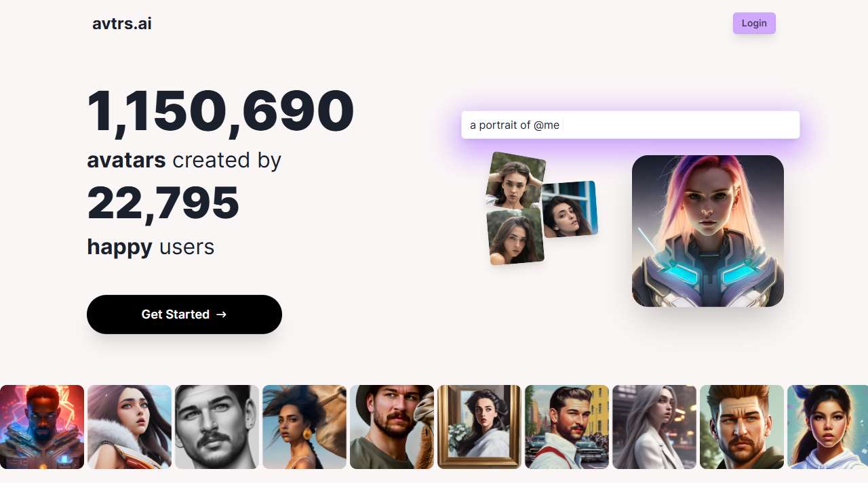Focus the "a portrait of @me" prompt field
The width and height of the screenshot is (868, 488).
[630, 125]
